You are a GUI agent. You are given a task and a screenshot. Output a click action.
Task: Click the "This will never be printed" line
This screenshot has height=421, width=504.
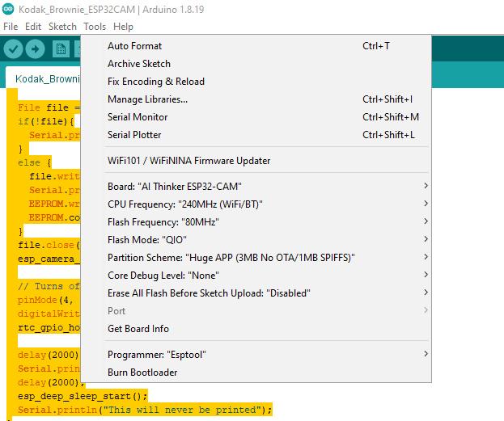[x=145, y=410]
